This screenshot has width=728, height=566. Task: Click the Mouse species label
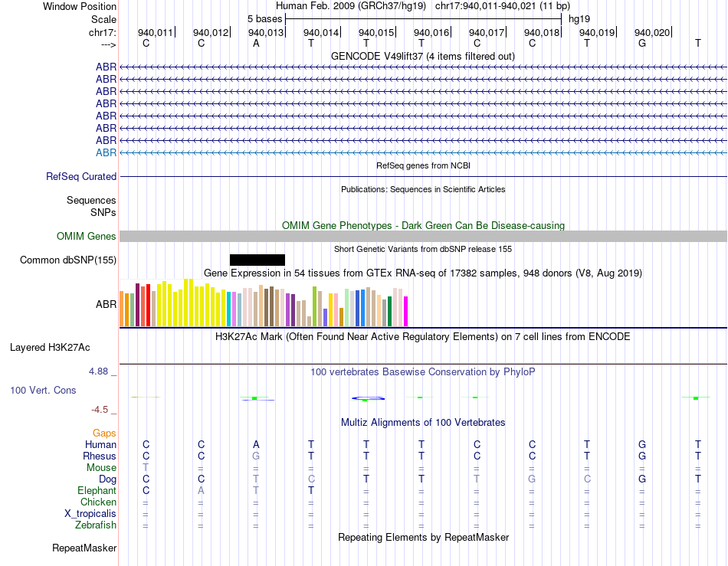pos(101,468)
